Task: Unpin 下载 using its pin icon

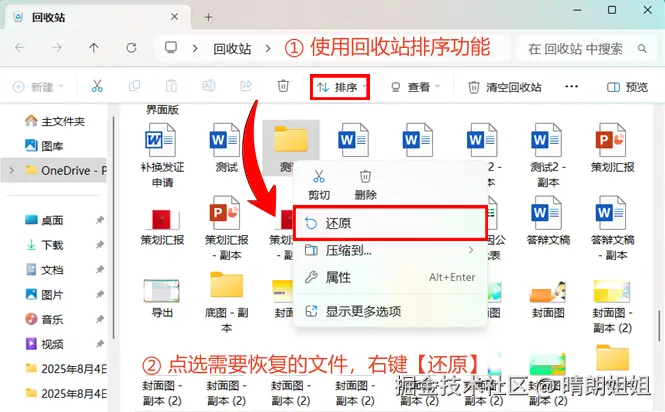Action: (100, 245)
